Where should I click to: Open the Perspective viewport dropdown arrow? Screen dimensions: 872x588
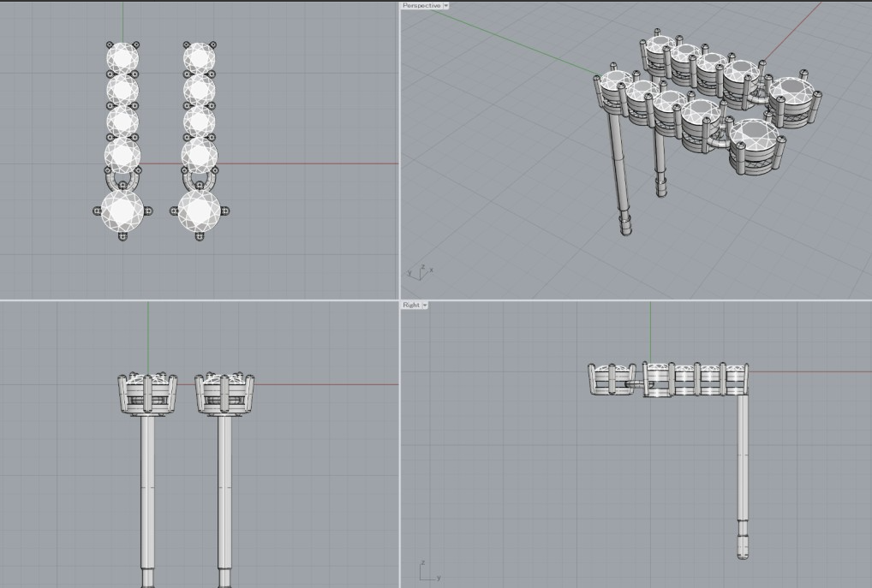click(446, 5)
